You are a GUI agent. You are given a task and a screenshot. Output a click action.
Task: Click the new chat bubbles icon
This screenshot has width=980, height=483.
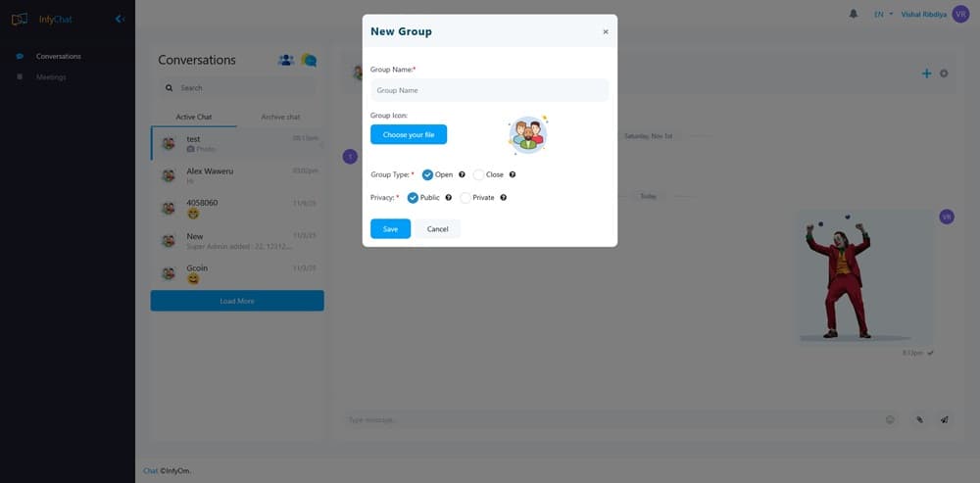(x=309, y=60)
